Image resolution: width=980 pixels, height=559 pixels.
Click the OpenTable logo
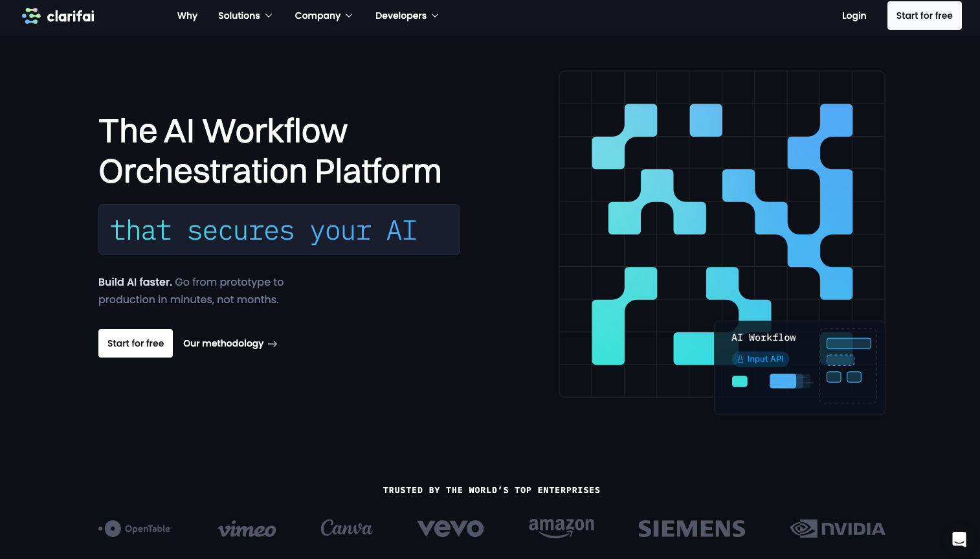135,529
